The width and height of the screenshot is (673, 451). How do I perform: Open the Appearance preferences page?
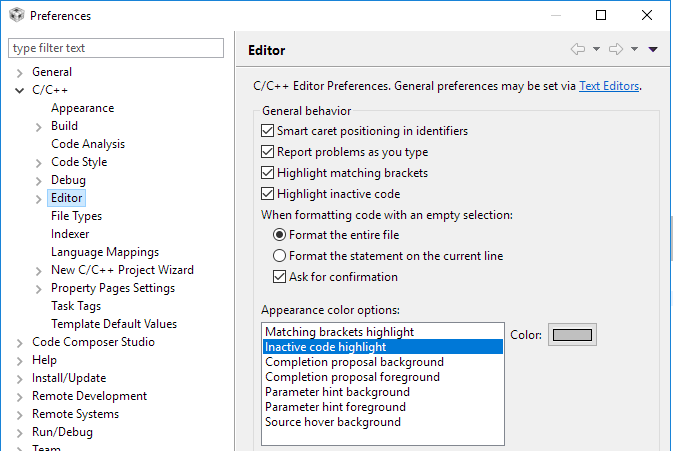82,108
